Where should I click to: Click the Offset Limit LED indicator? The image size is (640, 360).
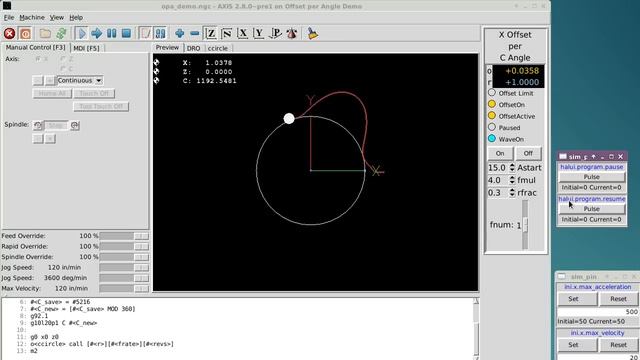[x=492, y=93]
